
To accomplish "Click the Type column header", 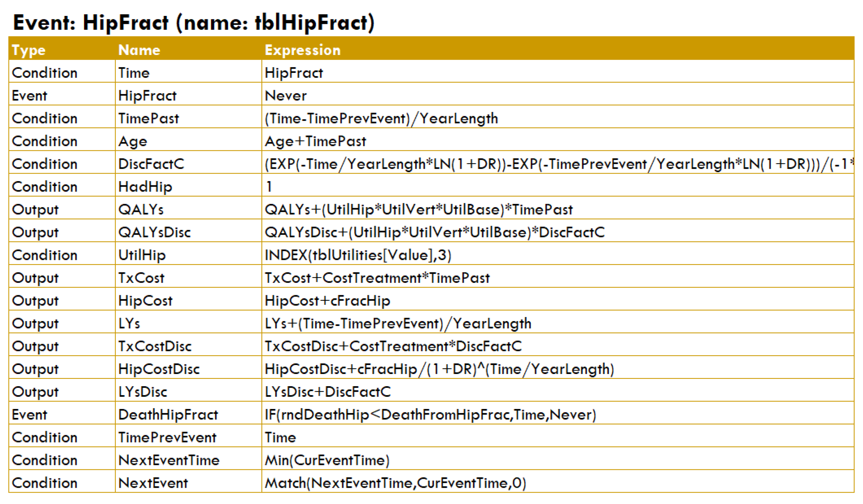I will tap(28, 50).
